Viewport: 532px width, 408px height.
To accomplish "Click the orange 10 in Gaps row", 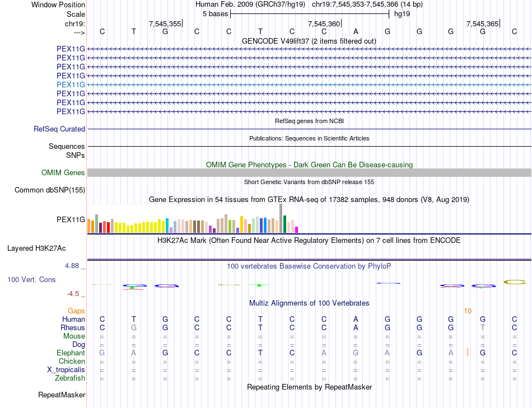I will point(468,311).
